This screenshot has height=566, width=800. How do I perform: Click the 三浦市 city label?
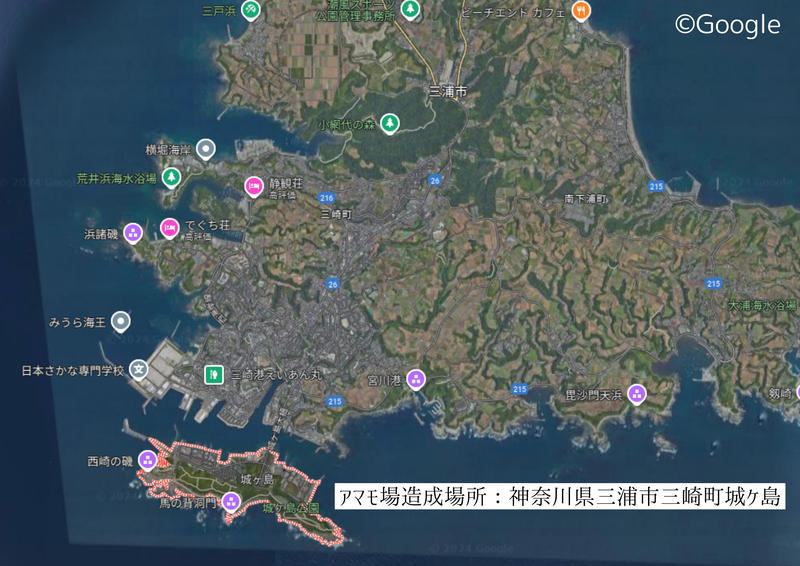click(448, 92)
